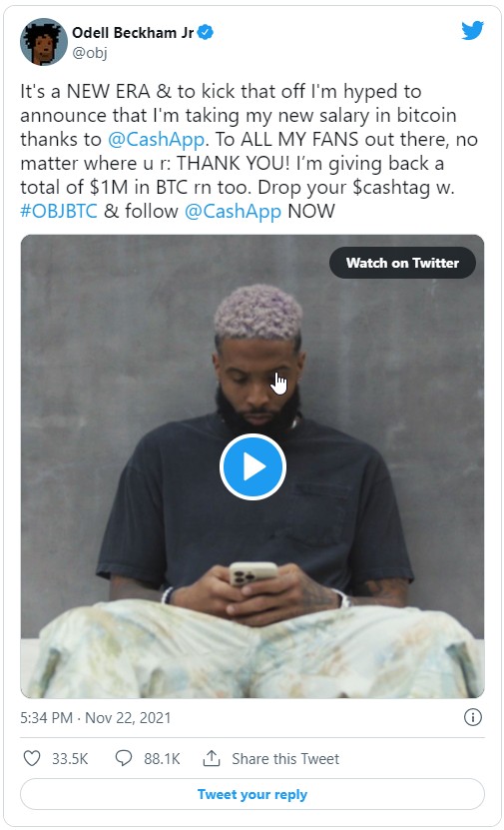504x830 pixels.
Task: Open the #OBJBTC hashtag link
Action: (x=59, y=211)
